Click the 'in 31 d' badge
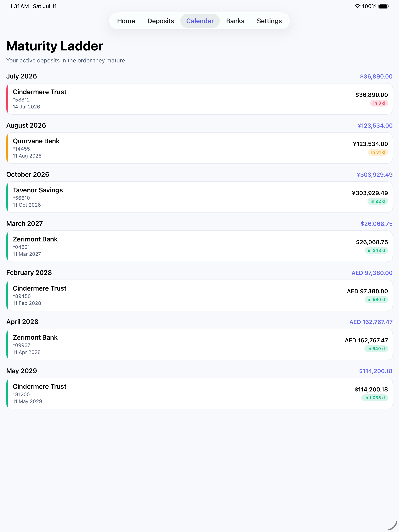This screenshot has height=532, width=399. coord(378,152)
